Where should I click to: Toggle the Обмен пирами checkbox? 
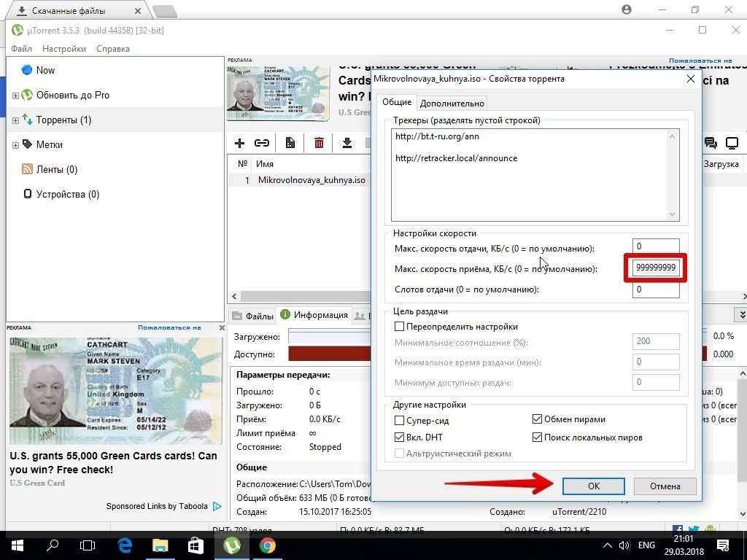pos(537,419)
